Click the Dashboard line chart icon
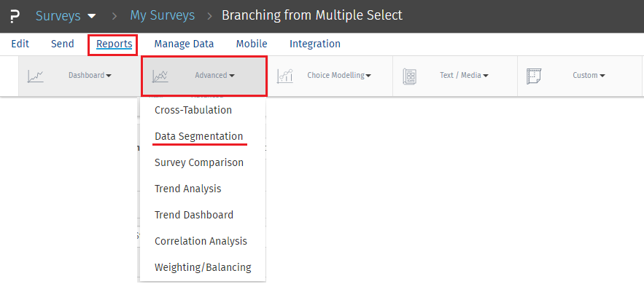The image size is (644, 284). point(35,76)
